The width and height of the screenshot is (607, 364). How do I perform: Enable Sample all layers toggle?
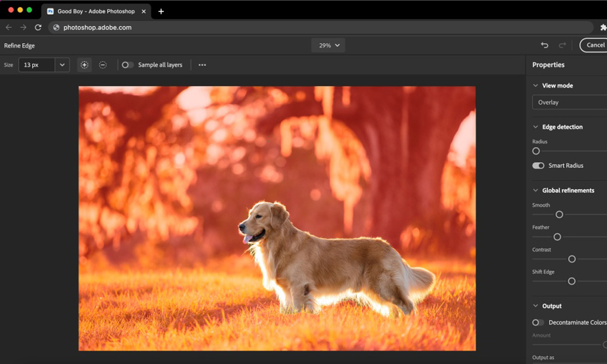point(127,65)
